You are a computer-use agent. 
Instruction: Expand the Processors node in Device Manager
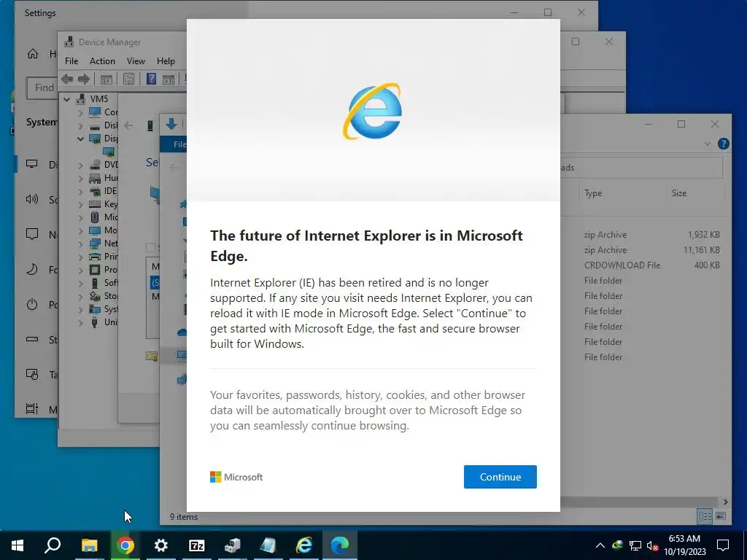click(x=80, y=270)
